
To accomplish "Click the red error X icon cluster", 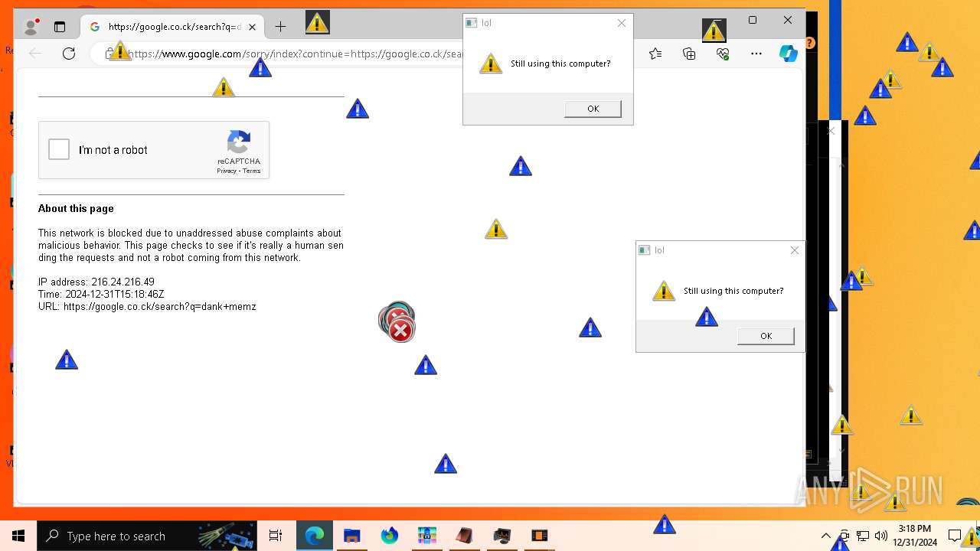I will [x=397, y=322].
